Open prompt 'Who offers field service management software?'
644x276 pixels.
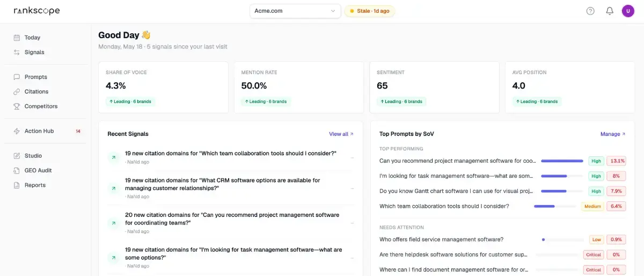[x=442, y=239]
